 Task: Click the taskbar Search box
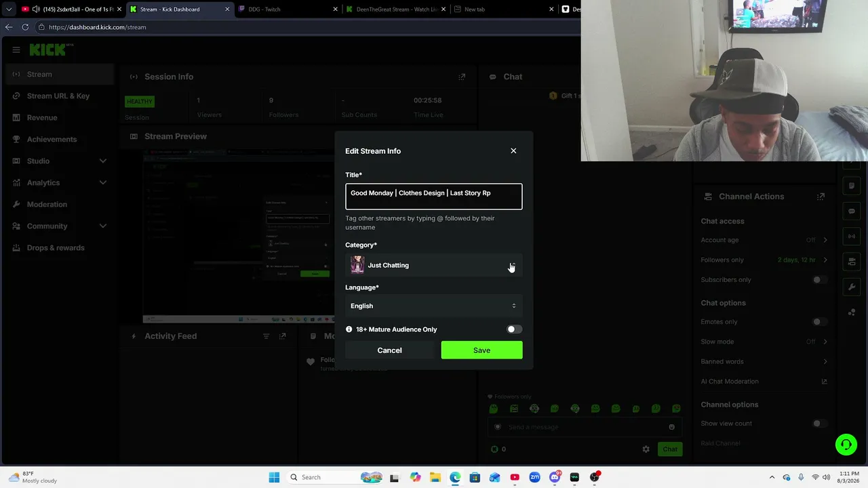click(336, 477)
